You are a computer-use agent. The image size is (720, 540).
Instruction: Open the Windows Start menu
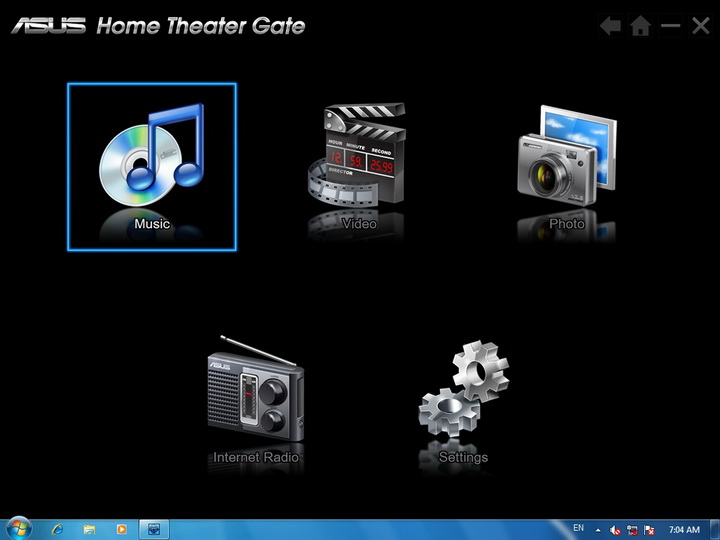[x=18, y=529]
